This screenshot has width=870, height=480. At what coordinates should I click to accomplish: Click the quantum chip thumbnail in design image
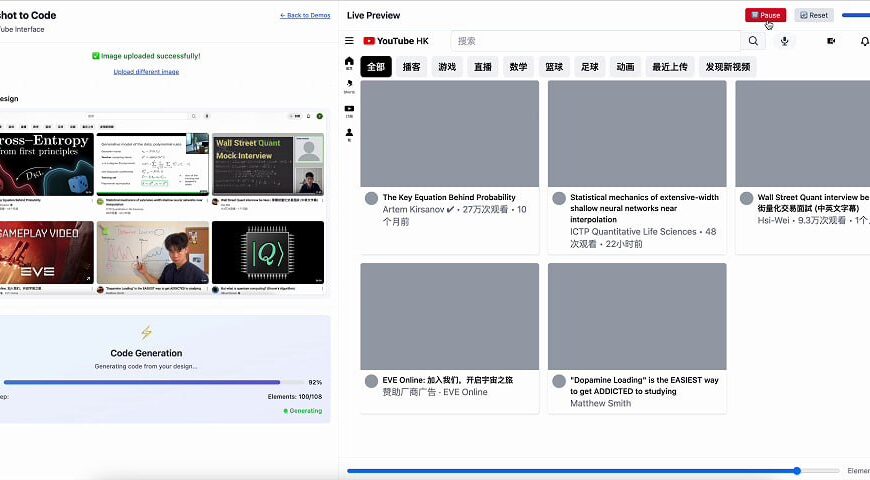click(268, 252)
